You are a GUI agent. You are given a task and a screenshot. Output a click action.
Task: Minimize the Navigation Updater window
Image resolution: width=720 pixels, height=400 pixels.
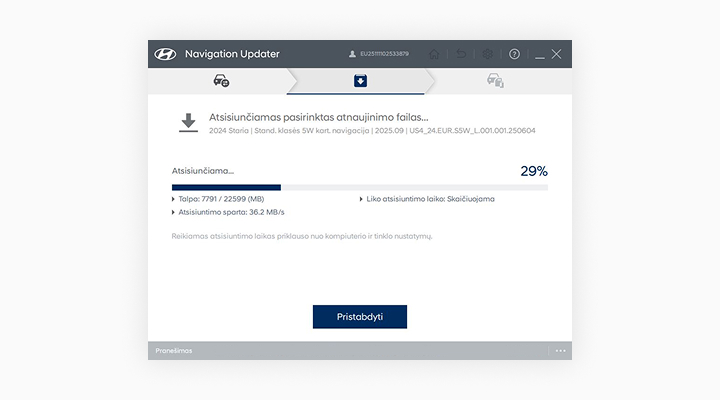coord(539,54)
